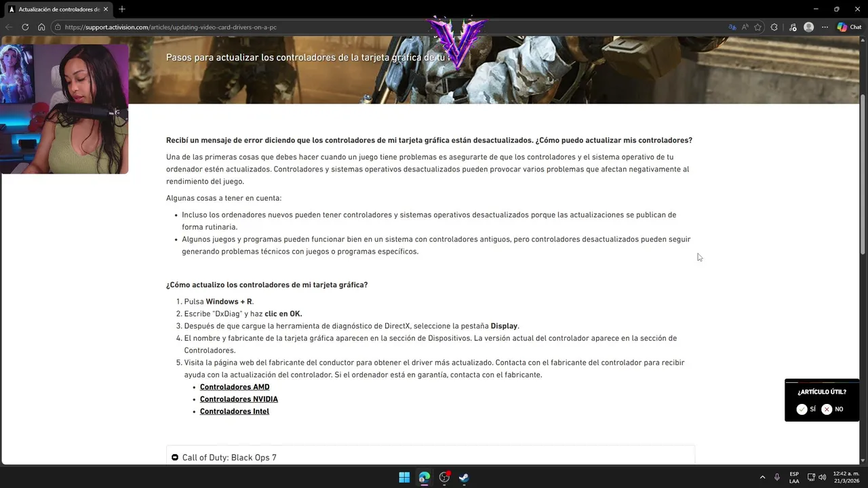Mark article not useful with NO
This screenshot has height=488, width=868.
point(832,409)
